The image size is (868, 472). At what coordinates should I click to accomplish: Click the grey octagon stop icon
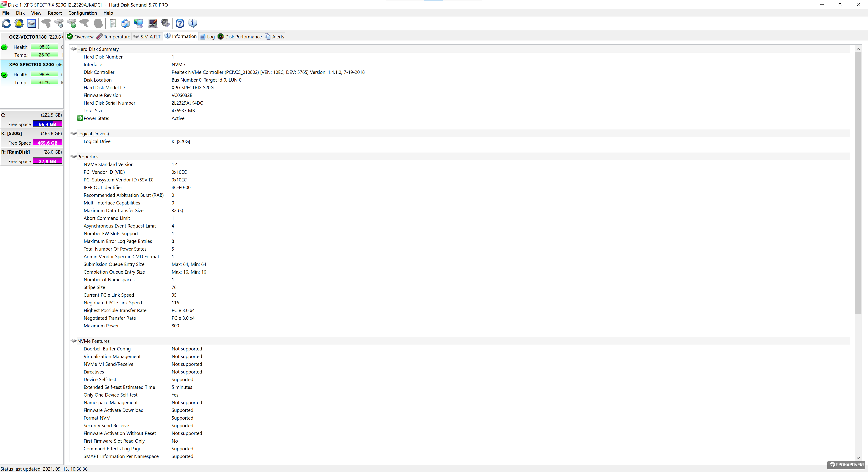(98, 23)
